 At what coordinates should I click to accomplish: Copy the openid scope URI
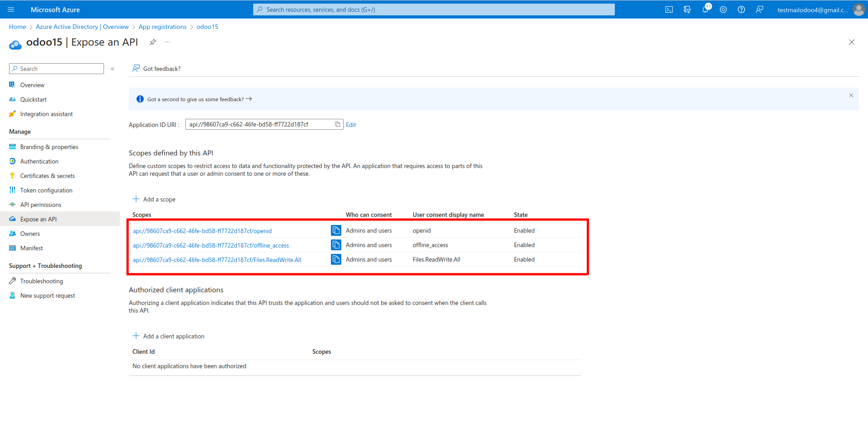336,230
